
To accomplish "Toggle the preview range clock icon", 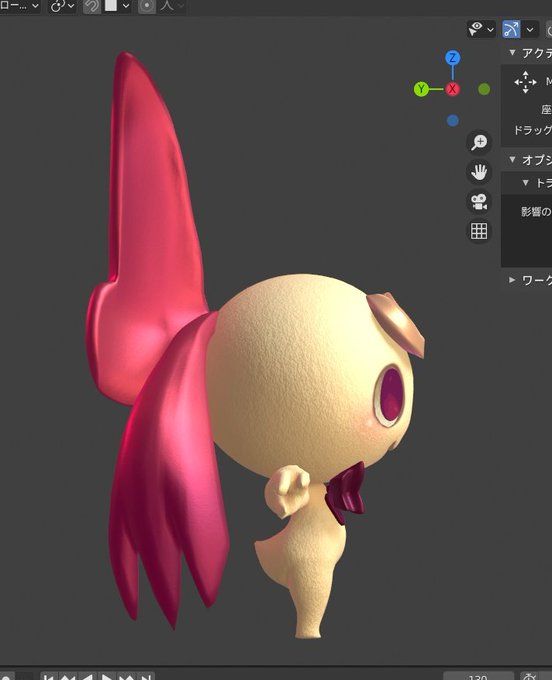I will coord(529,676).
